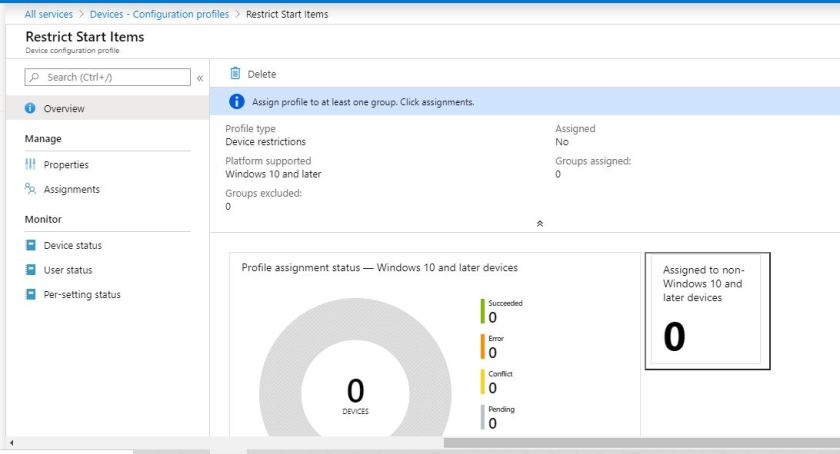Click the search magnifier icon

[x=35, y=77]
